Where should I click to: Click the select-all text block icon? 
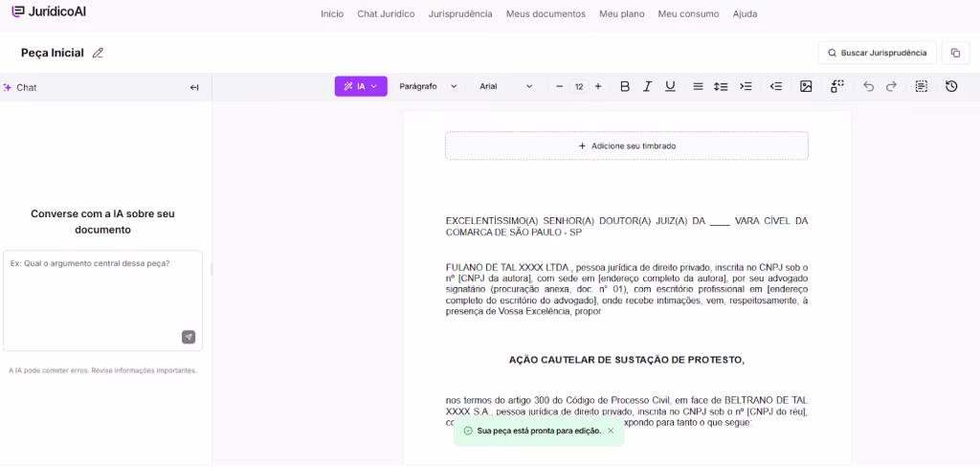coord(922,86)
